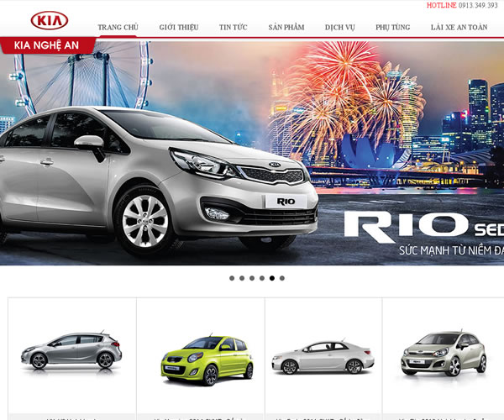
Task: Open the Phụ Tùng menu
Action: coord(393,27)
